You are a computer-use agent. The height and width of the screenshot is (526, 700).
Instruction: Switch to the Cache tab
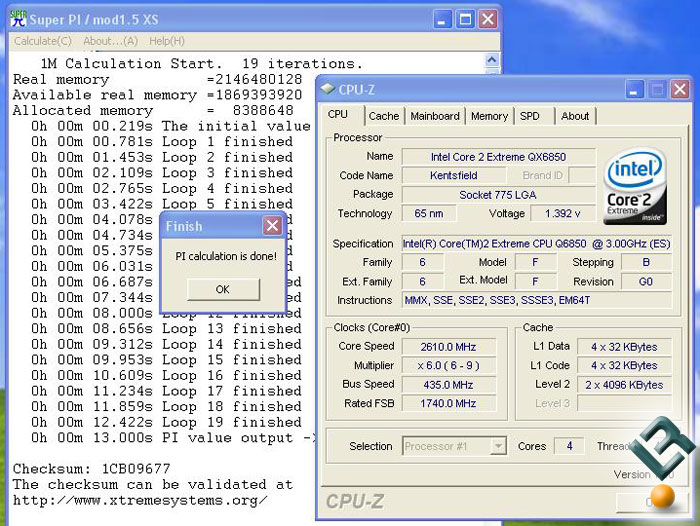[384, 116]
